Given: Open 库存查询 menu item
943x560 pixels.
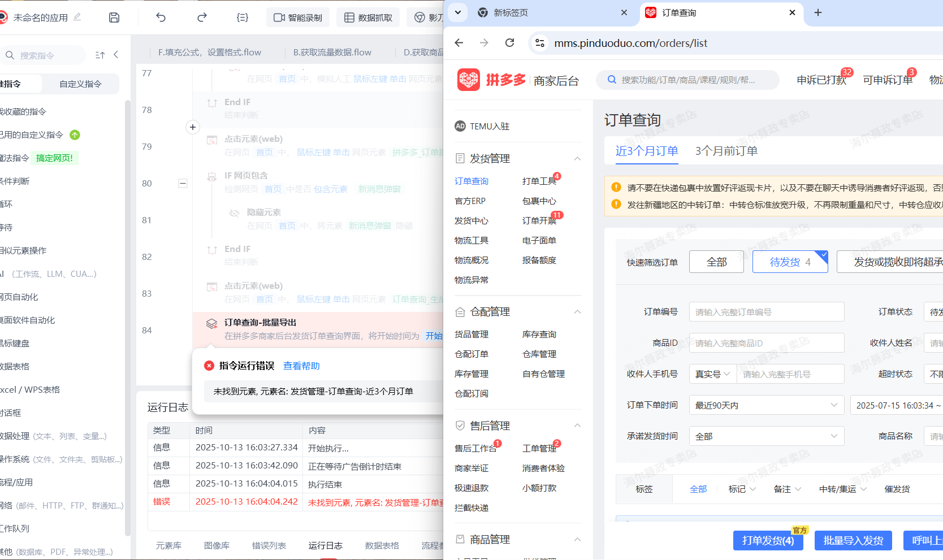Looking at the screenshot, I should pos(539,334).
